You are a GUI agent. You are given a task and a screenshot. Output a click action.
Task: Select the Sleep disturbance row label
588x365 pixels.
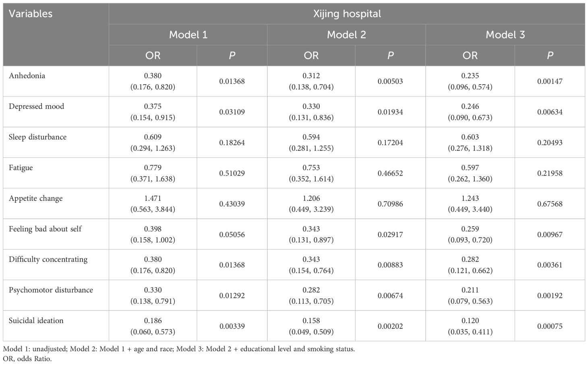point(37,137)
